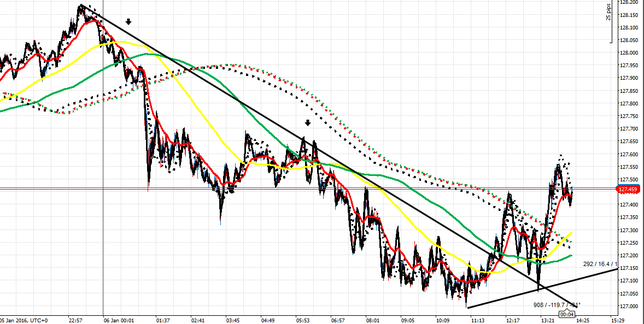Select the trendline label starting with 908
Screen dimensions: 644x324
(x=557, y=304)
